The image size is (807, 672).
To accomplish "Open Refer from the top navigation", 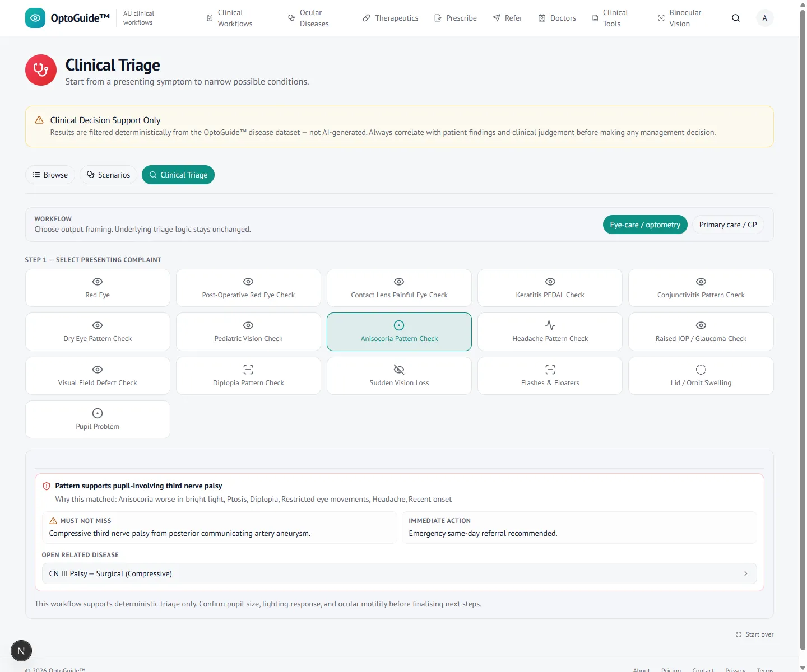I will coord(508,18).
